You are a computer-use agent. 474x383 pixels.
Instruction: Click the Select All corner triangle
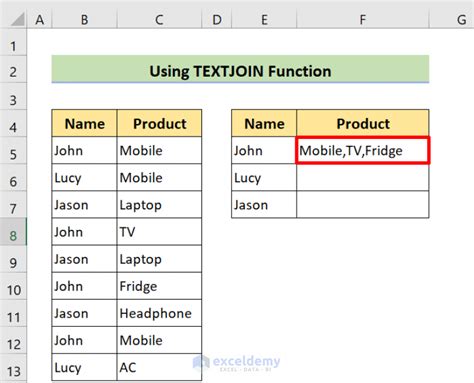tap(18, 19)
